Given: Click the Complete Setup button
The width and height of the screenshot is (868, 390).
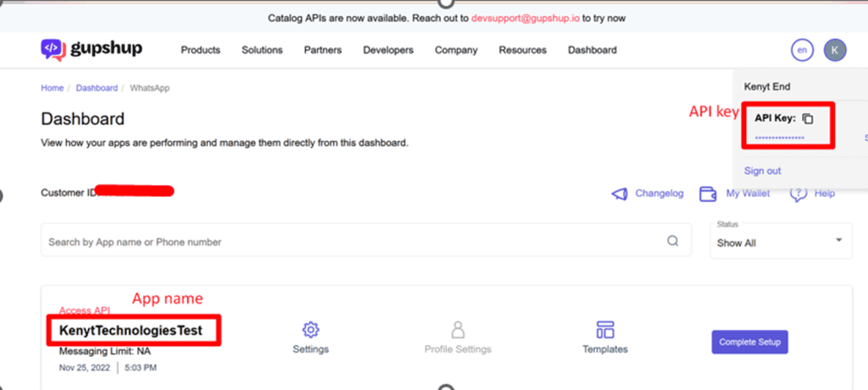Looking at the screenshot, I should tap(749, 343).
